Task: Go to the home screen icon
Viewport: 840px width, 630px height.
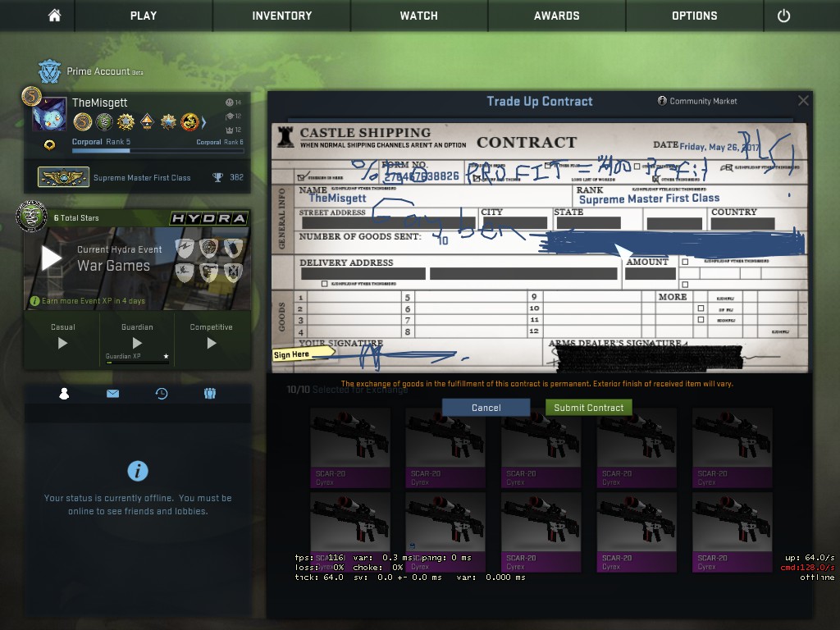Action: (54, 16)
